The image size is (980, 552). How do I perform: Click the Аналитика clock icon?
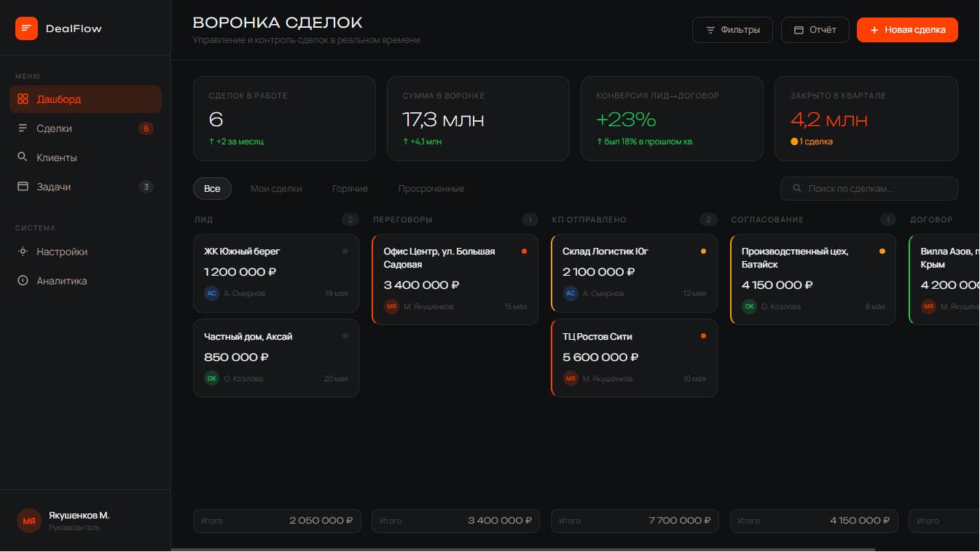click(x=23, y=281)
